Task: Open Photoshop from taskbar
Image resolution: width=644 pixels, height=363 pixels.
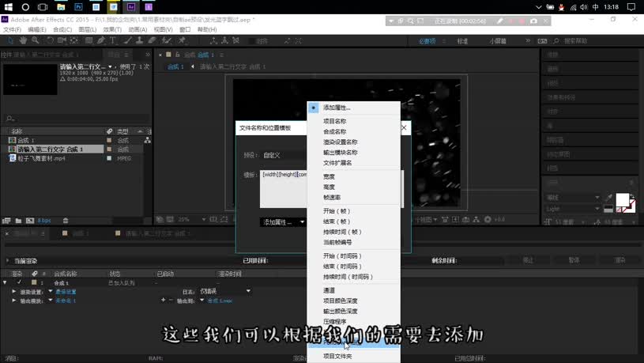Action: 78,7
